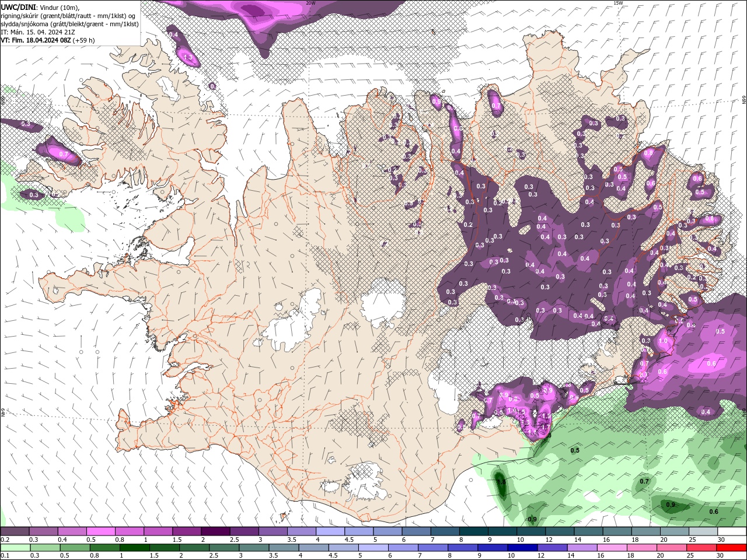This screenshot has width=747, height=560.
Task: Click the 'VT: Fim. 18.04.2024 08Z (+59 h)' line
Action: pos(48,40)
